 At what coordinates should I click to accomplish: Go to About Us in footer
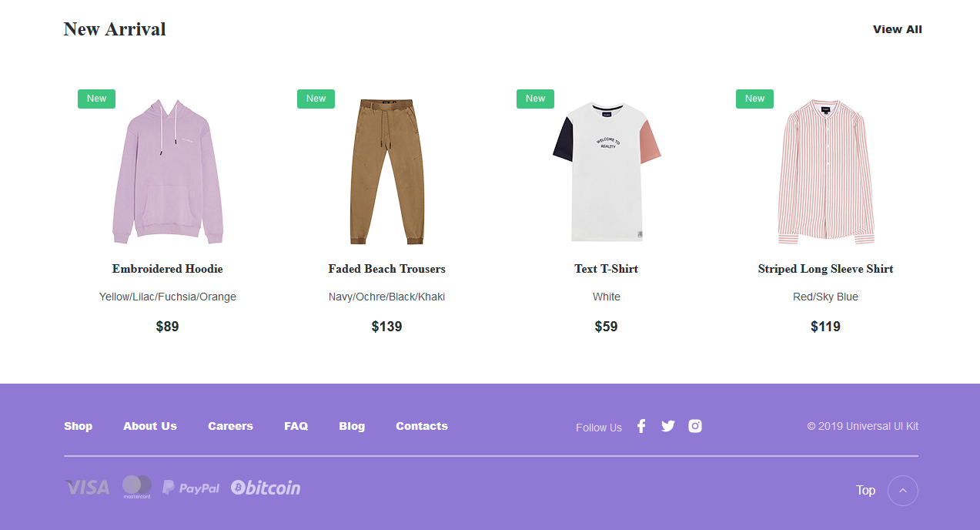click(x=150, y=426)
